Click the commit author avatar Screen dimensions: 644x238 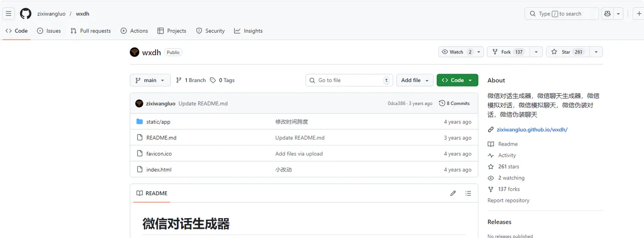(x=139, y=104)
